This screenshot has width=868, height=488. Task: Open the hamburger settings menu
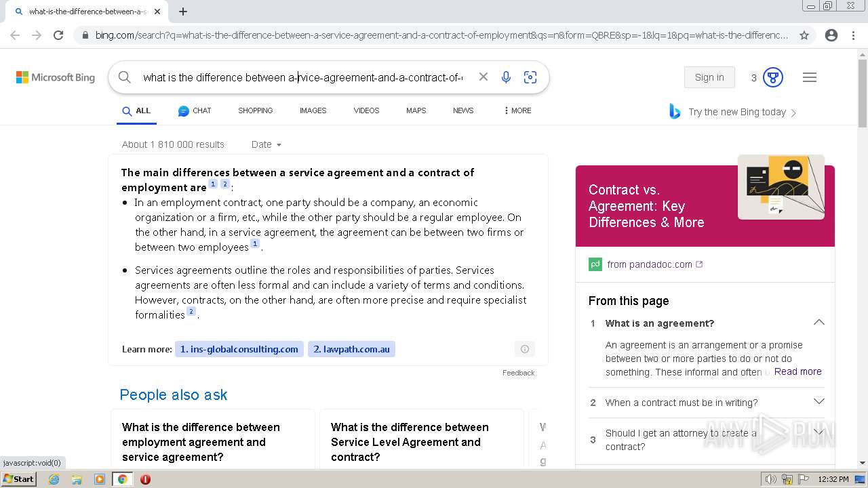[x=810, y=77]
